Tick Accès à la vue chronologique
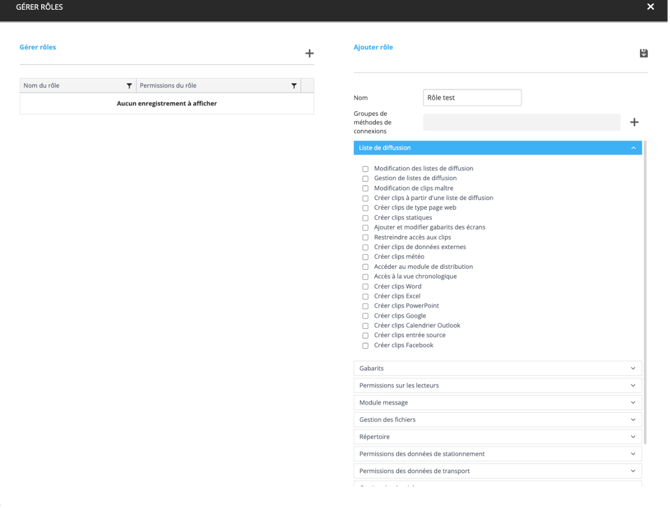Viewport: 670px width, 508px height. click(365, 277)
